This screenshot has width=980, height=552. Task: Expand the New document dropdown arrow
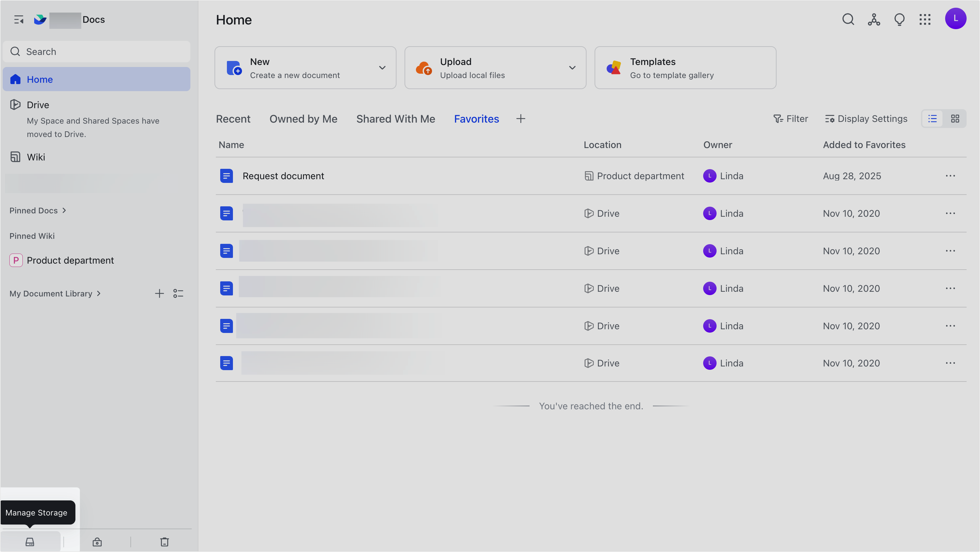[x=382, y=68]
